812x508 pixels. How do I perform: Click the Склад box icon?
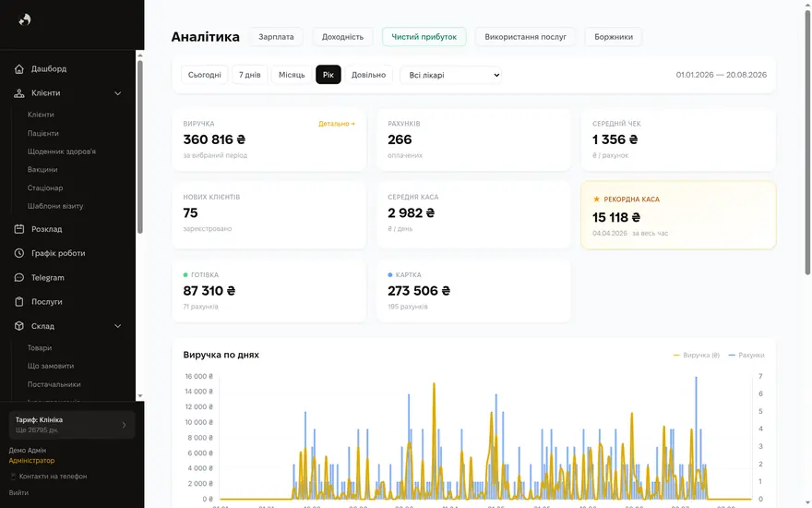[x=19, y=326]
